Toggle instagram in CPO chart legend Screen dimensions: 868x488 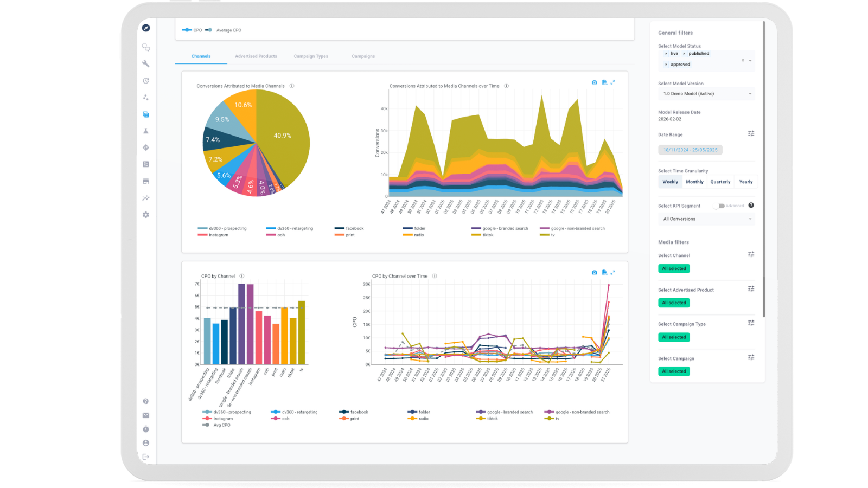click(218, 419)
